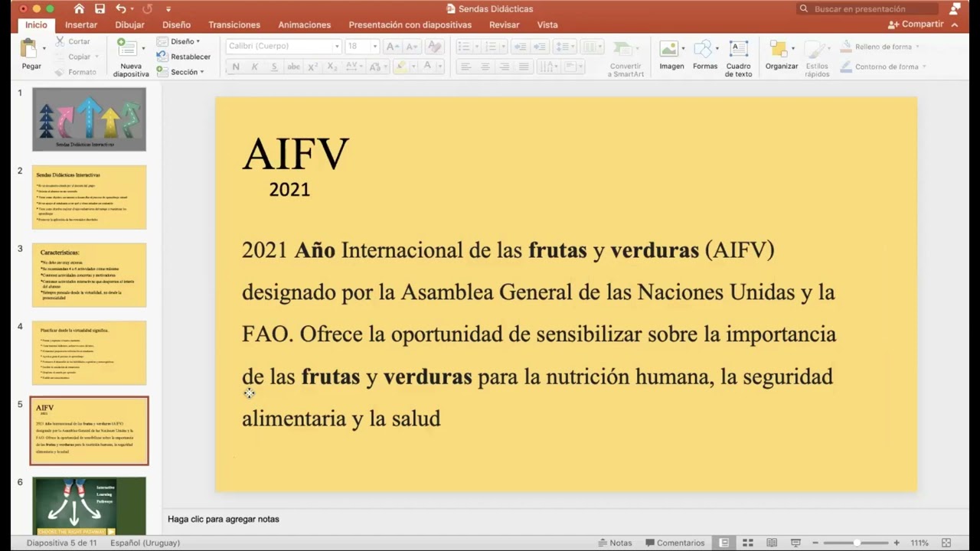Align the text to the left

pyautogui.click(x=465, y=67)
